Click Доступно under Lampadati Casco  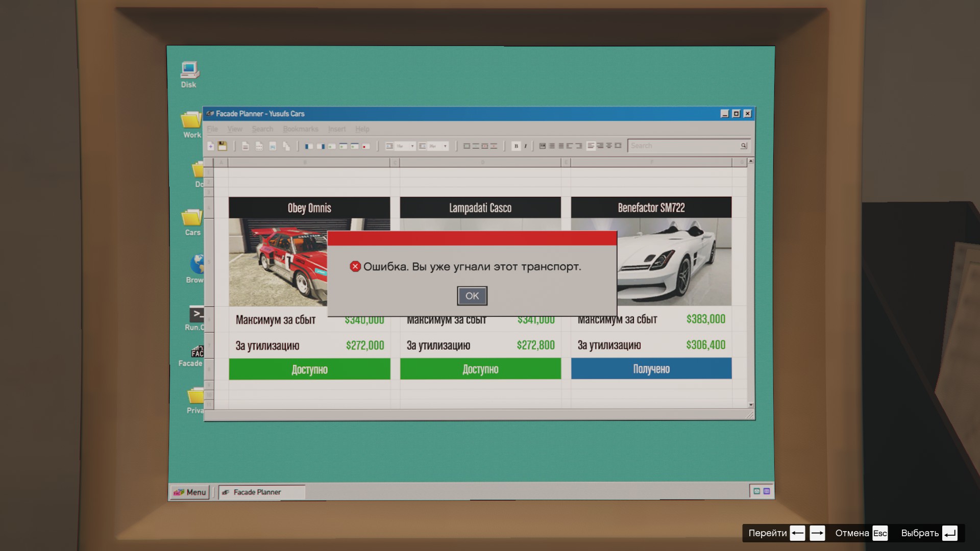[x=480, y=369]
